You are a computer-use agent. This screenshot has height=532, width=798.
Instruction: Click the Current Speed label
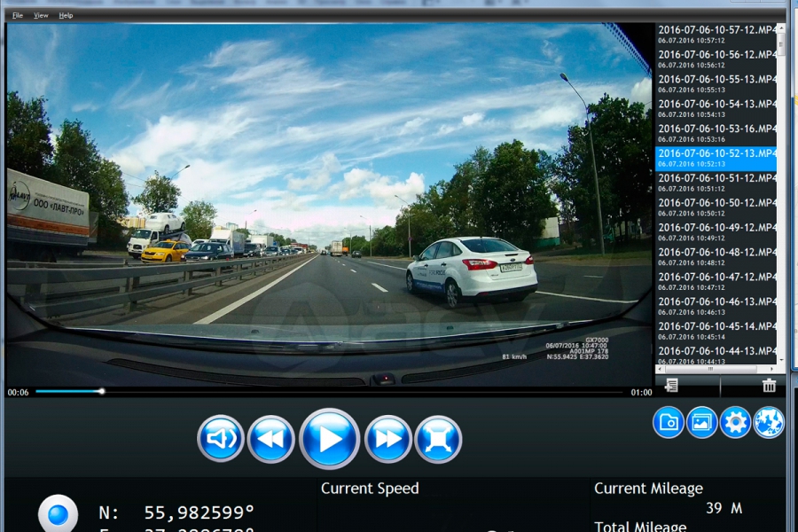tap(370, 489)
